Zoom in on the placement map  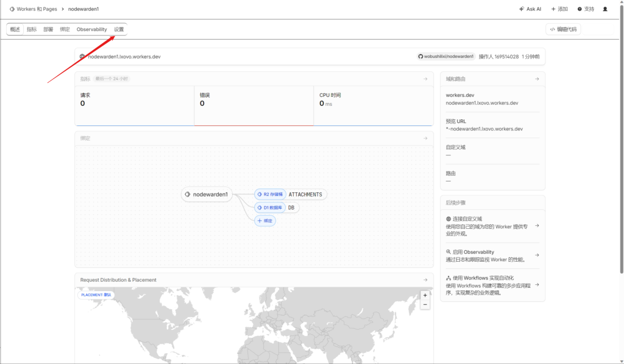(x=425, y=295)
